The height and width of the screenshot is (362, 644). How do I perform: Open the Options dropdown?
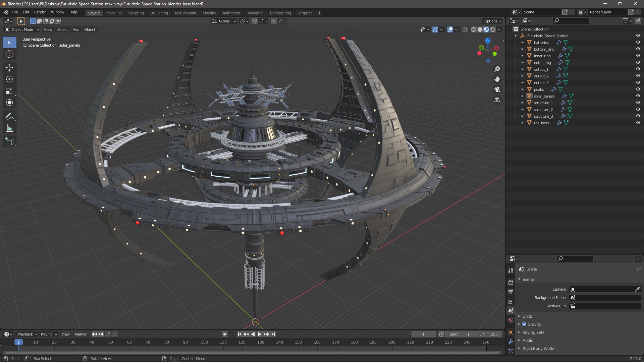tap(493, 21)
